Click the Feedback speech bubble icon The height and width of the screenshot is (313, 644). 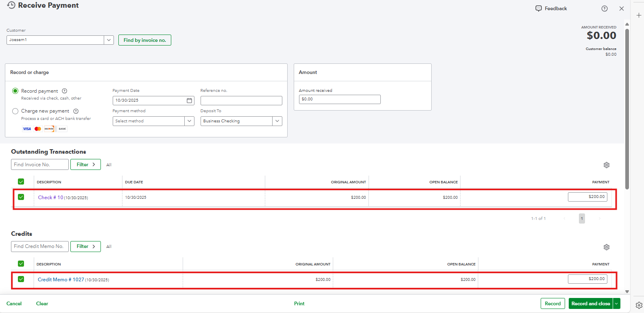point(539,9)
